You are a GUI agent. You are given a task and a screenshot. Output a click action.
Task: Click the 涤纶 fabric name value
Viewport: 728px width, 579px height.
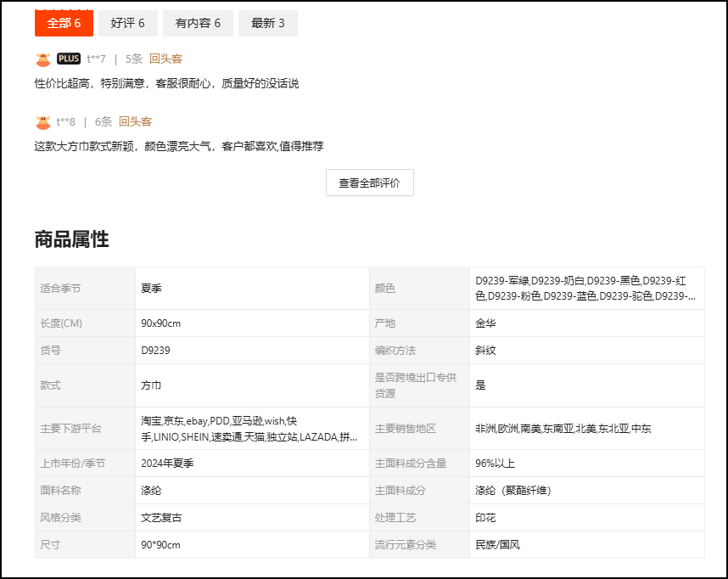pyautogui.click(x=151, y=490)
